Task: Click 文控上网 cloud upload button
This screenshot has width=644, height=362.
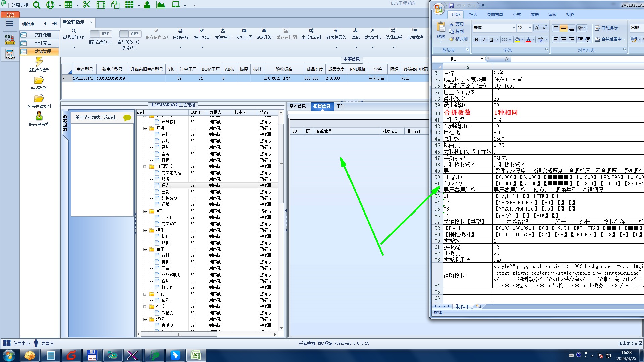Action: [x=244, y=34]
